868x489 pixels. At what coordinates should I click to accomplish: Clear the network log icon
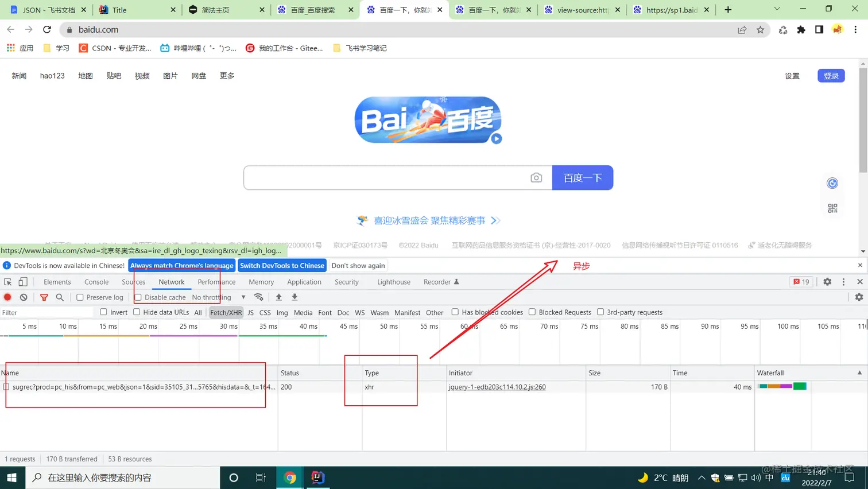tap(24, 297)
